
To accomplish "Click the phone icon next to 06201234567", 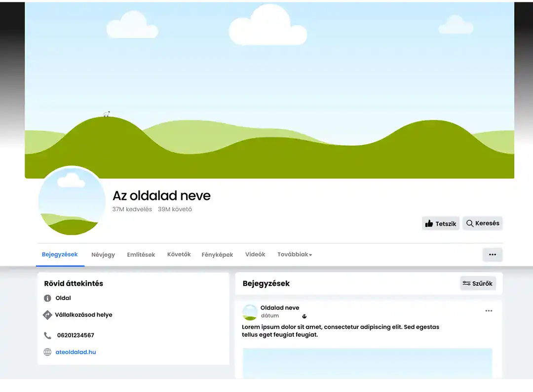I will (x=47, y=336).
